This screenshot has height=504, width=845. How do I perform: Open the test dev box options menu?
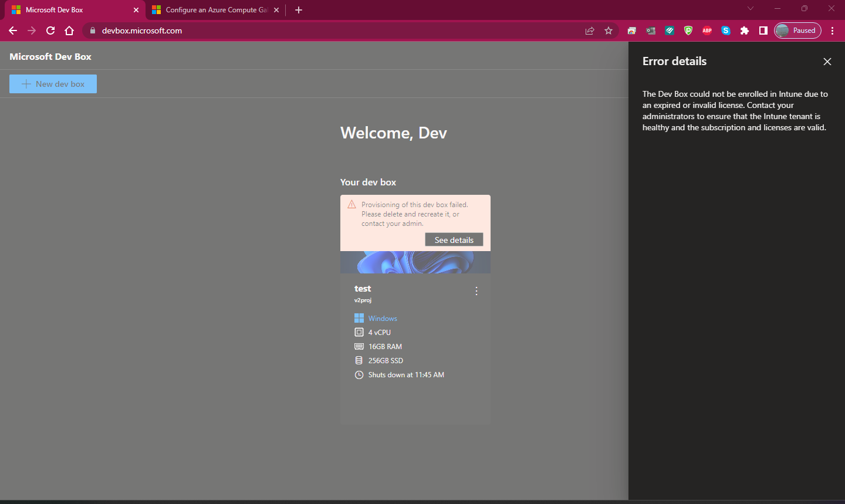(476, 291)
